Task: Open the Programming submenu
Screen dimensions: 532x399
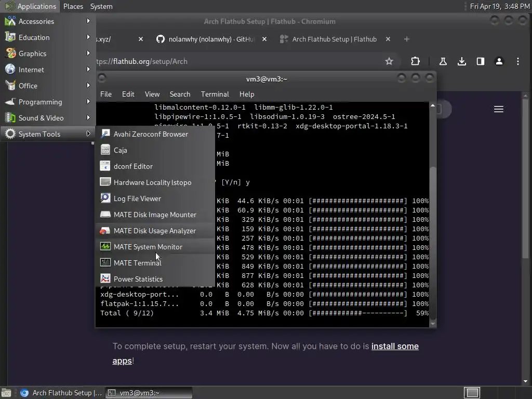Action: click(x=48, y=102)
